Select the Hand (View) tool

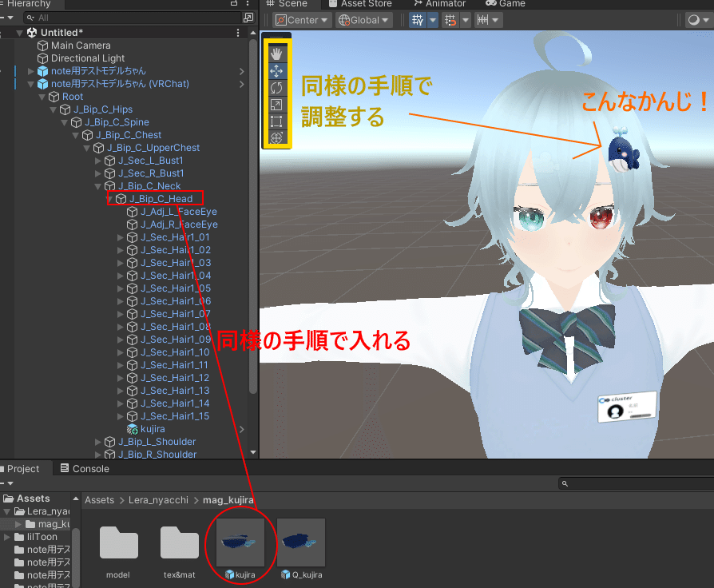(276, 54)
